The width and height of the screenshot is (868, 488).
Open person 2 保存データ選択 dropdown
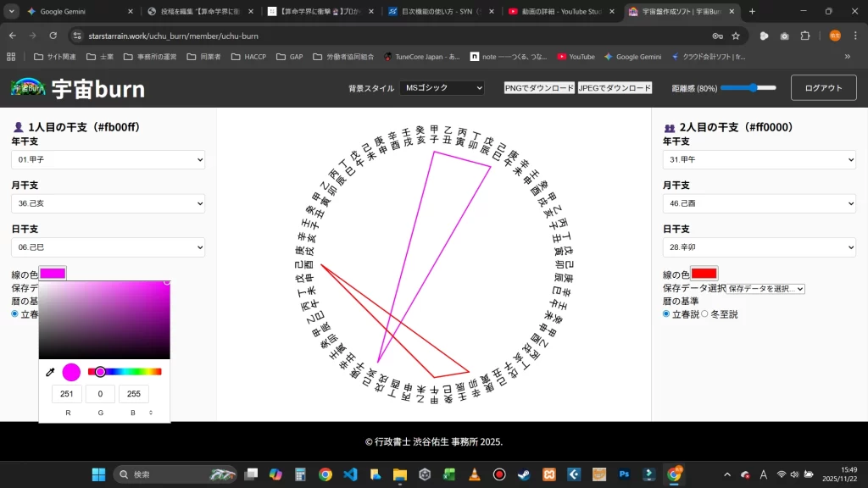pyautogui.click(x=765, y=289)
